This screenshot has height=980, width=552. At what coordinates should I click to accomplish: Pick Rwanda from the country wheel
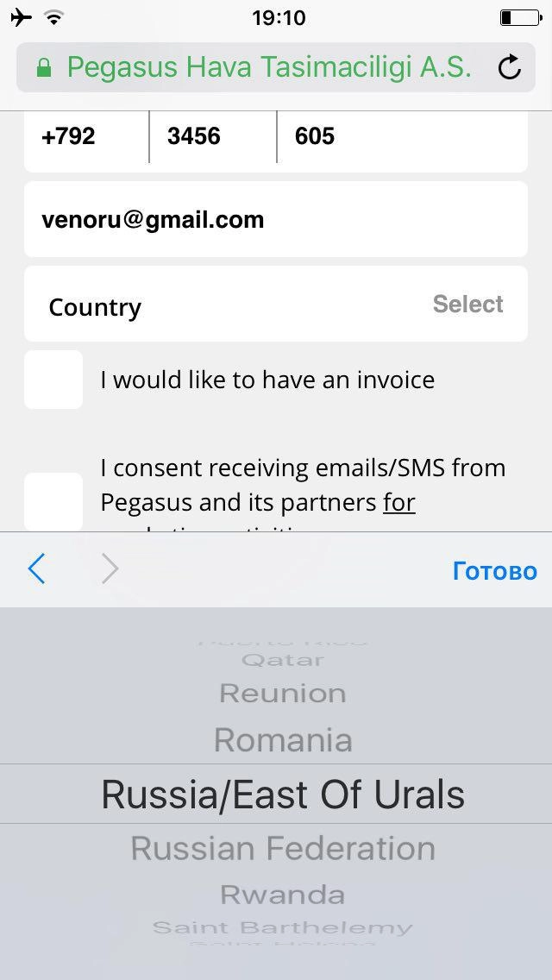coord(283,895)
